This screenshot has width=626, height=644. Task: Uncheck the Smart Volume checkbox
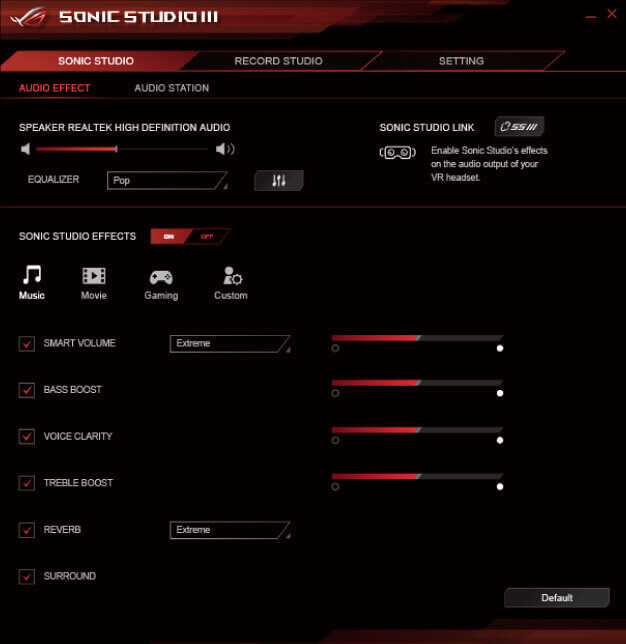[27, 343]
